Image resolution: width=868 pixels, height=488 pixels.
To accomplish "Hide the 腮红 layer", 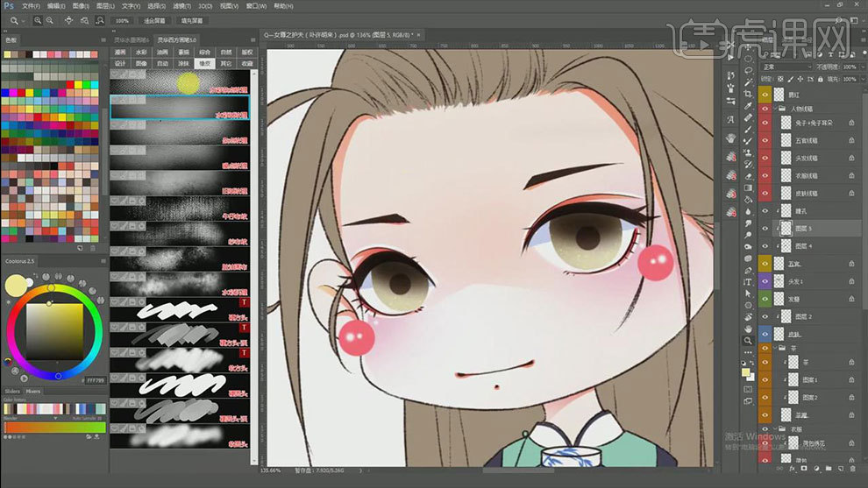I will click(765, 95).
